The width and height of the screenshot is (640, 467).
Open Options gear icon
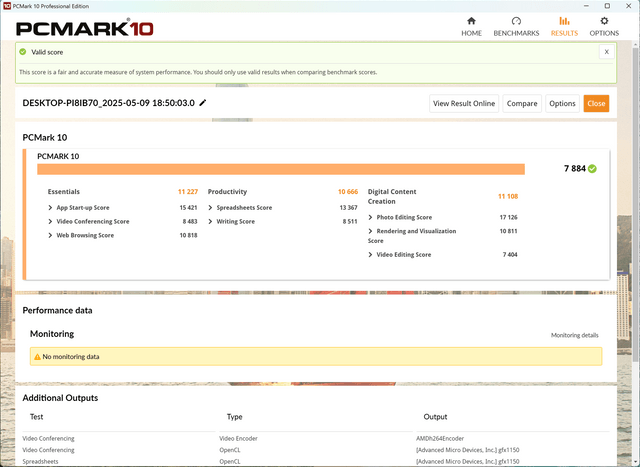(604, 21)
